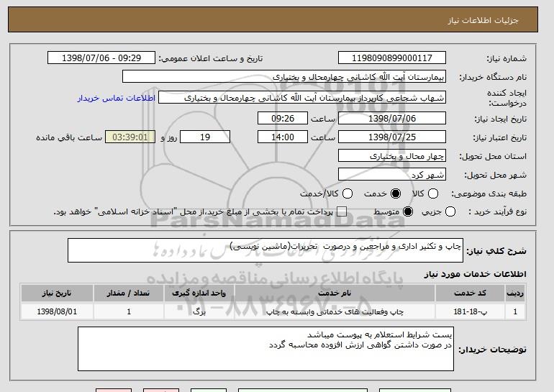Click the ساعت باقی مانده label
The image size is (554, 392).
point(69,137)
